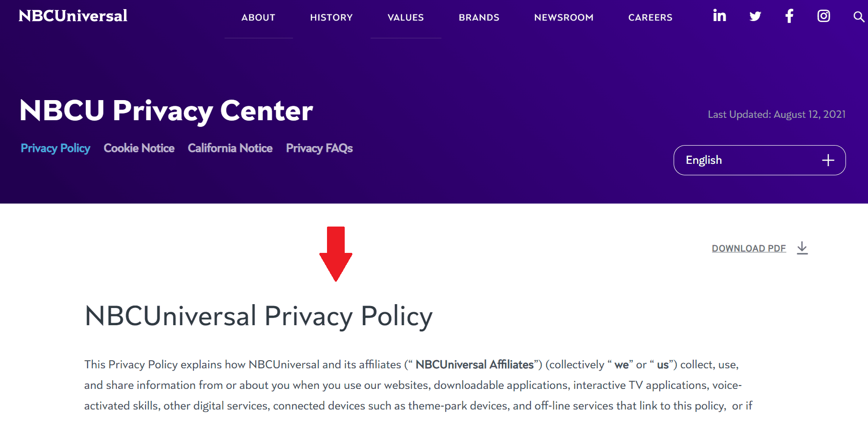Switch to the Cookie Notice tab
The image size is (868, 421).
tap(139, 148)
